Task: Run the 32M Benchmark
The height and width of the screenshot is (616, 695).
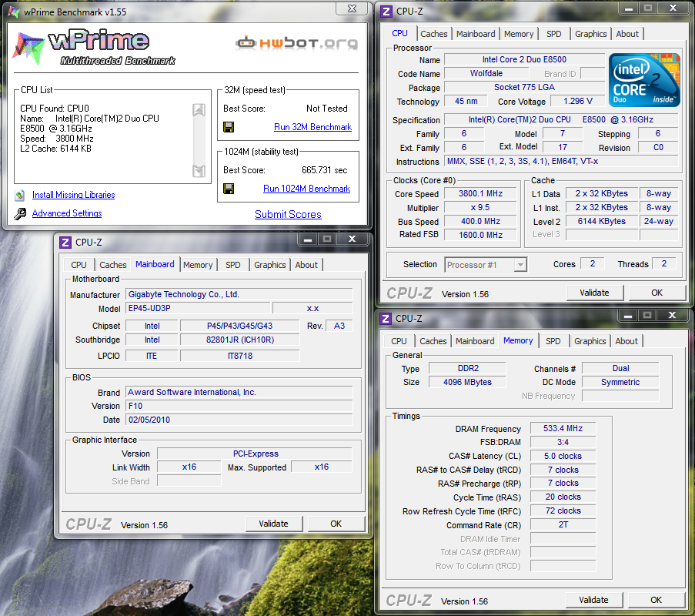Action: click(x=312, y=127)
